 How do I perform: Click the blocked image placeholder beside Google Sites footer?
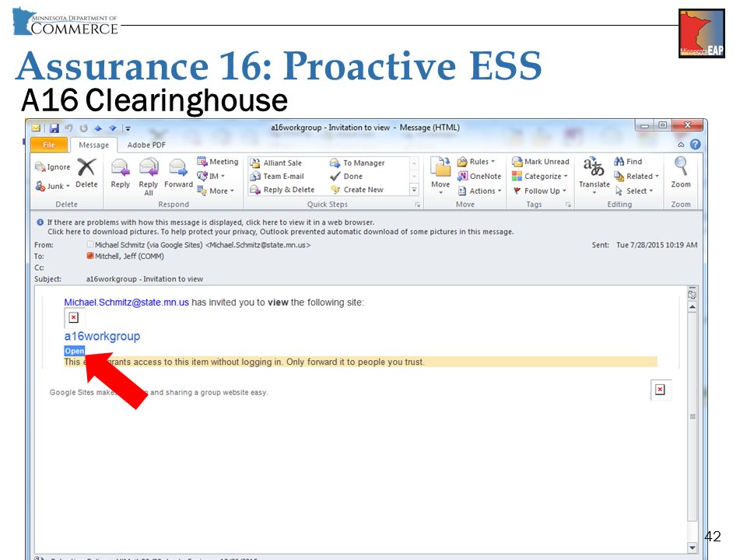pos(661,390)
